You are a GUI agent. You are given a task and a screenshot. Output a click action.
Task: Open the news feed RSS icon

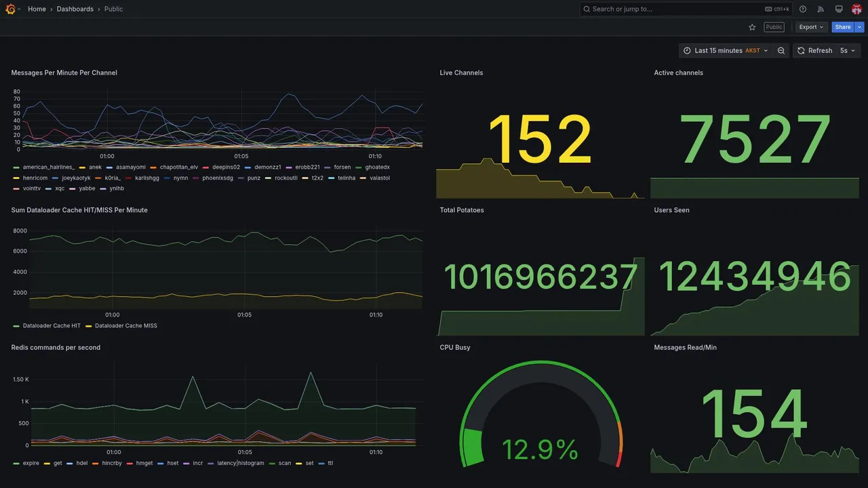tap(821, 9)
